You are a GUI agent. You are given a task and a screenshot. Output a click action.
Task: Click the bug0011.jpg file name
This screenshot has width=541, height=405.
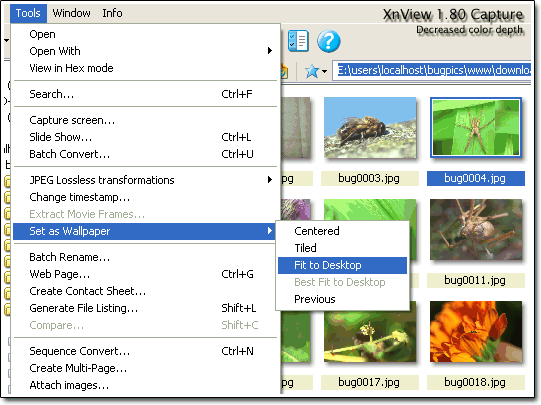475,280
